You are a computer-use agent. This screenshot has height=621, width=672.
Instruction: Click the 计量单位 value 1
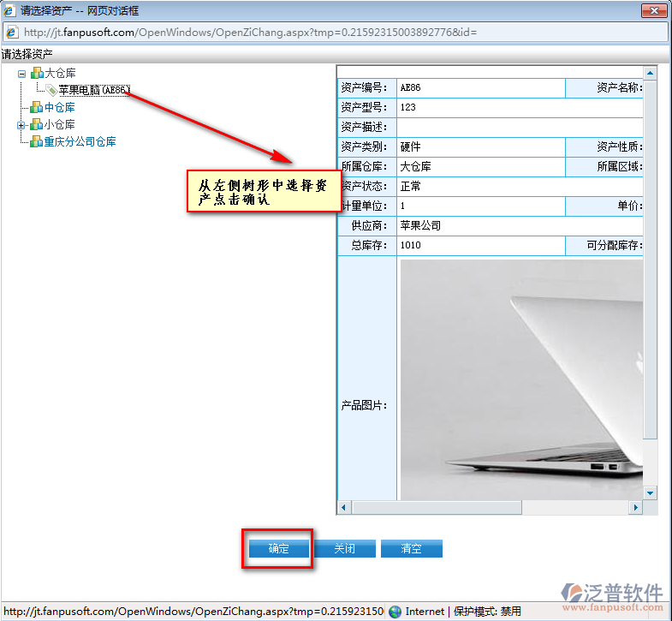[402, 206]
